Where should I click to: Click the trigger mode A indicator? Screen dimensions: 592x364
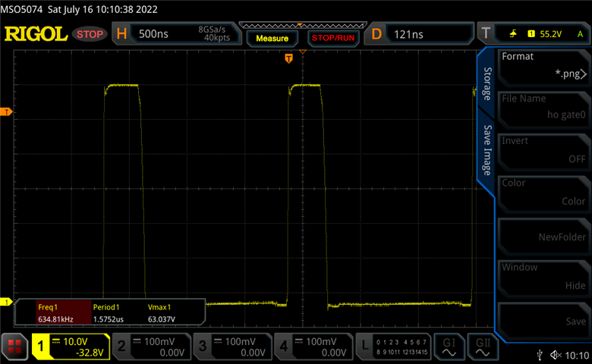[581, 34]
